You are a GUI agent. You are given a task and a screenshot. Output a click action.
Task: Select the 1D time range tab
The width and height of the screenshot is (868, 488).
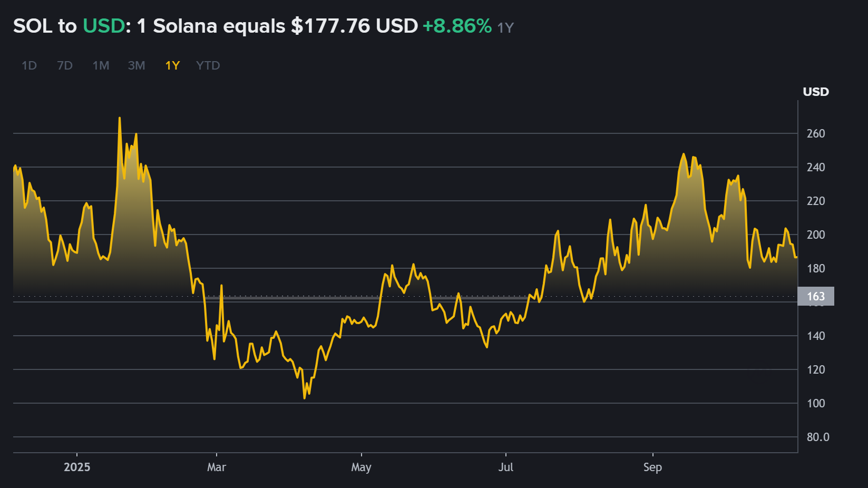29,65
